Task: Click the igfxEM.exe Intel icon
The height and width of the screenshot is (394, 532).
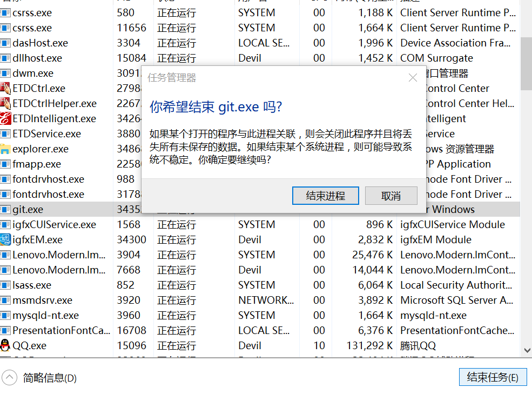Action: [x=5, y=240]
